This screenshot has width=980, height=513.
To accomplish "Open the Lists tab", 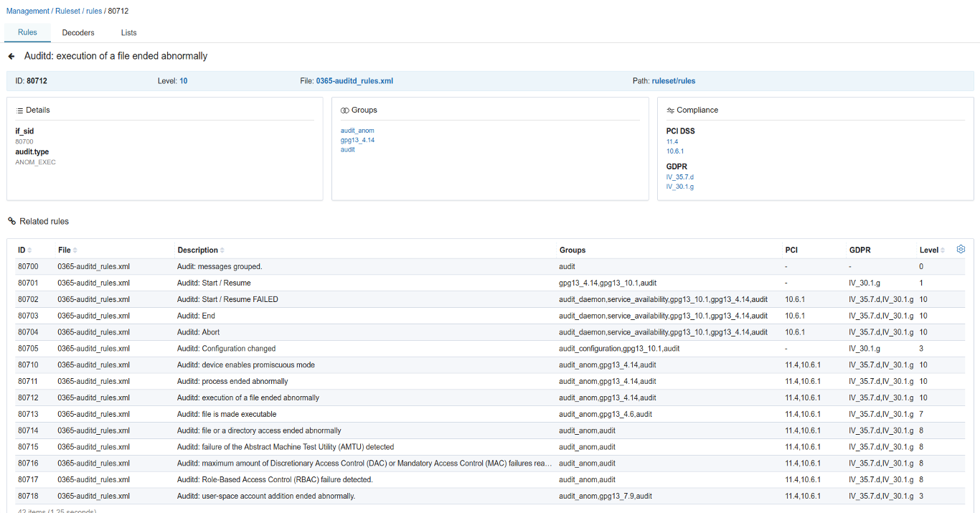I will pyautogui.click(x=128, y=32).
